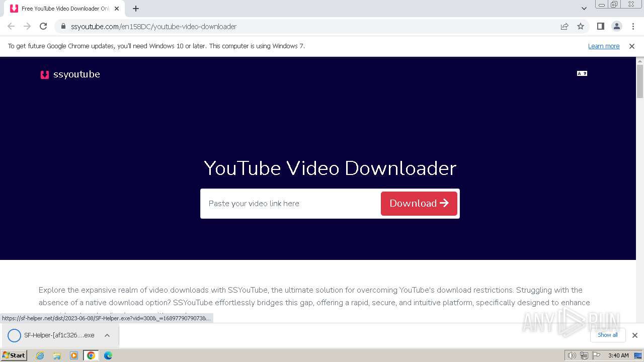Open the Learn more link
The image size is (644, 362).
pyautogui.click(x=604, y=46)
